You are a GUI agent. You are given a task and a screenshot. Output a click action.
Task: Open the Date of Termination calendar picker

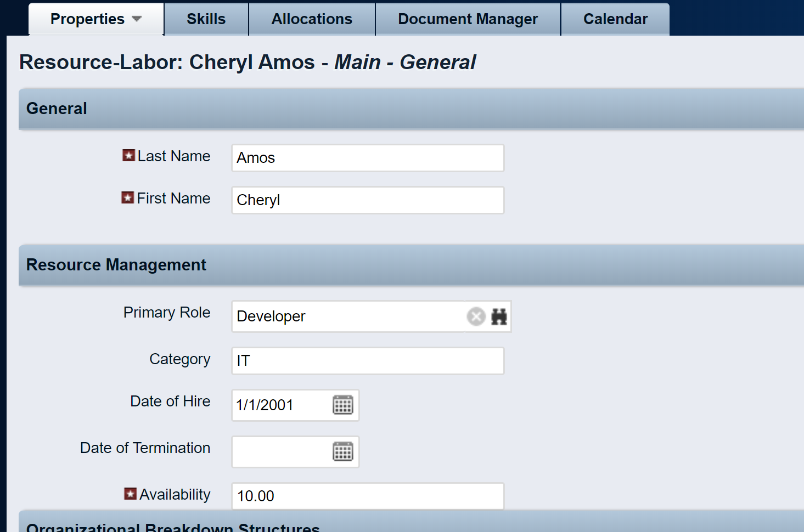343,452
